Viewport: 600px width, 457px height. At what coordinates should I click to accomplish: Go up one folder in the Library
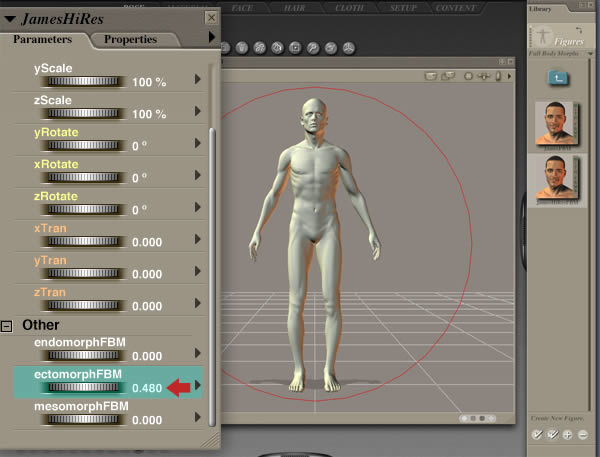pyautogui.click(x=558, y=78)
